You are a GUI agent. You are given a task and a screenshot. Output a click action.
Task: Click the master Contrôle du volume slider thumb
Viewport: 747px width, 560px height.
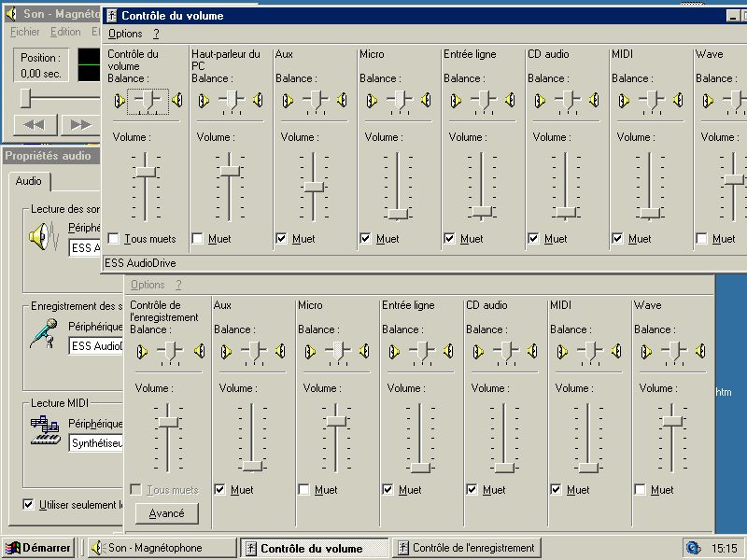(146, 172)
